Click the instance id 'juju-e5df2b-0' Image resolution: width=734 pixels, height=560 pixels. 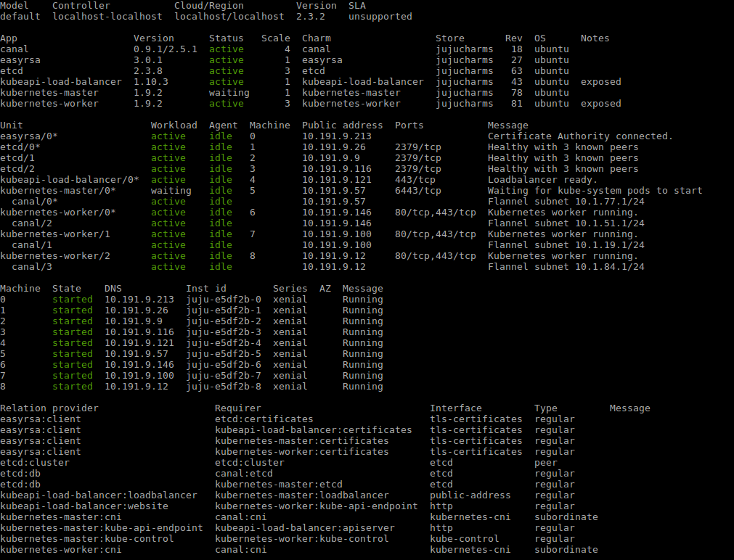[224, 300]
